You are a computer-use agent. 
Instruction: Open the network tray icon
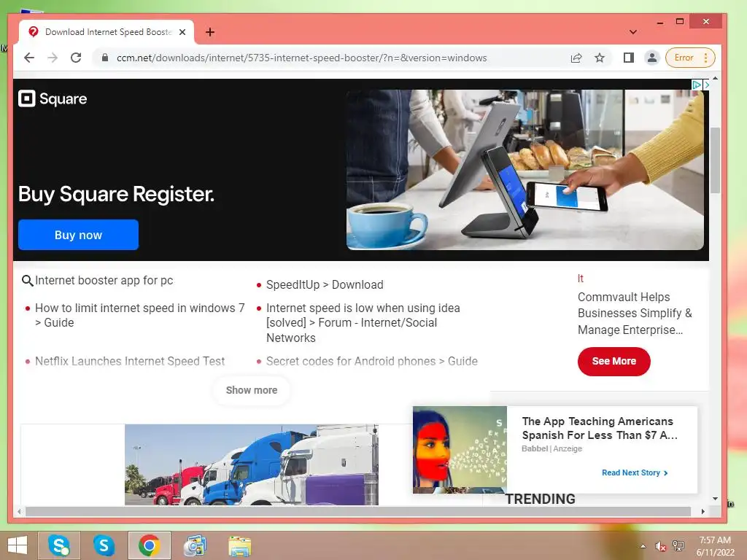(678, 546)
